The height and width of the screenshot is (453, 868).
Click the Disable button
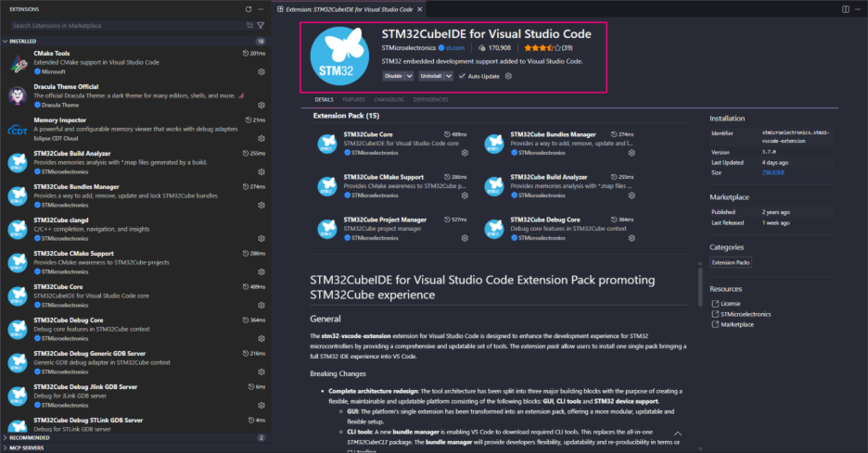pos(393,76)
